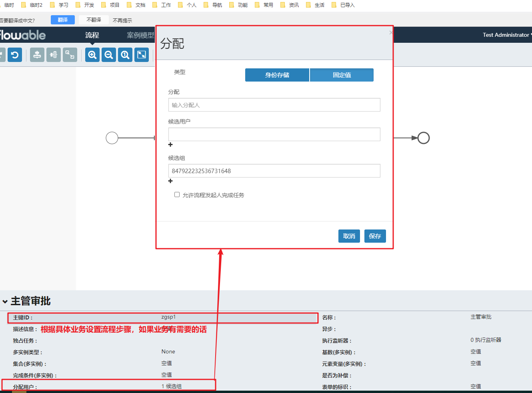Viewport: 532px width, 393px height.
Task: Click the 多实例类型 value None
Action: click(168, 351)
